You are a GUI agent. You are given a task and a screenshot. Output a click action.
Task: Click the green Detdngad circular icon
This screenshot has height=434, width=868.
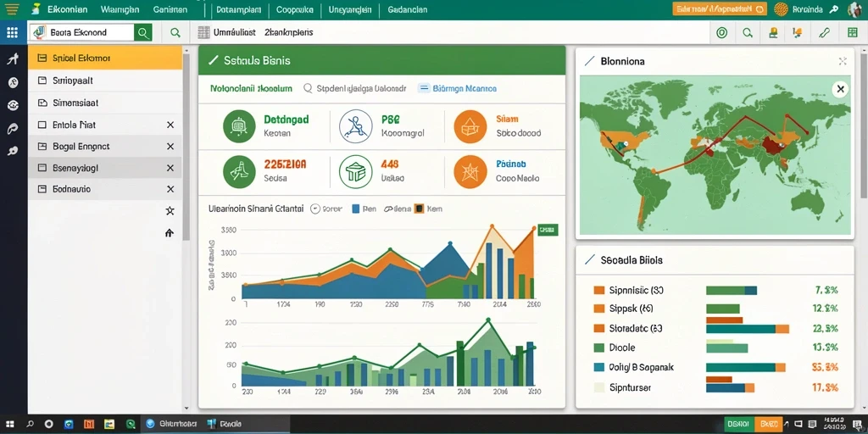tap(238, 126)
